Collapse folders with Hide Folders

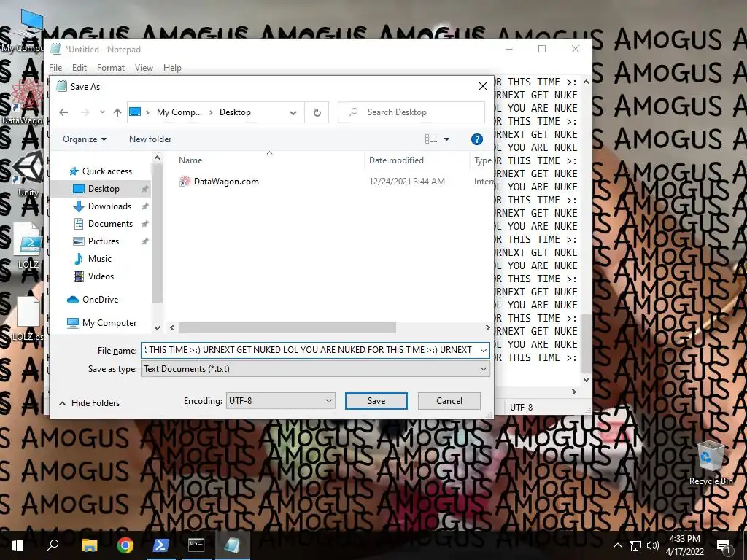pyautogui.click(x=89, y=402)
